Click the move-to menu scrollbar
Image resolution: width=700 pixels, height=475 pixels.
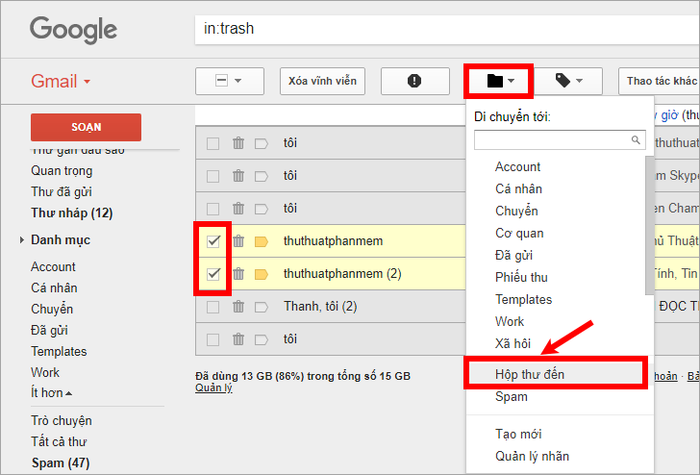point(650,225)
